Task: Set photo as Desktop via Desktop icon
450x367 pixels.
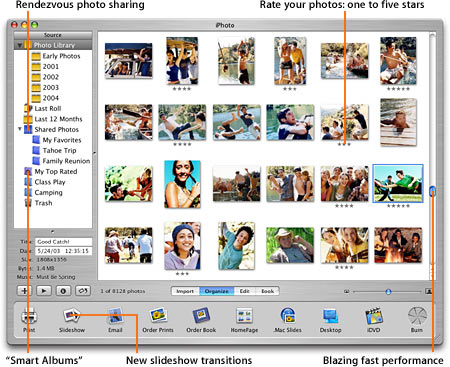Action: point(331,316)
